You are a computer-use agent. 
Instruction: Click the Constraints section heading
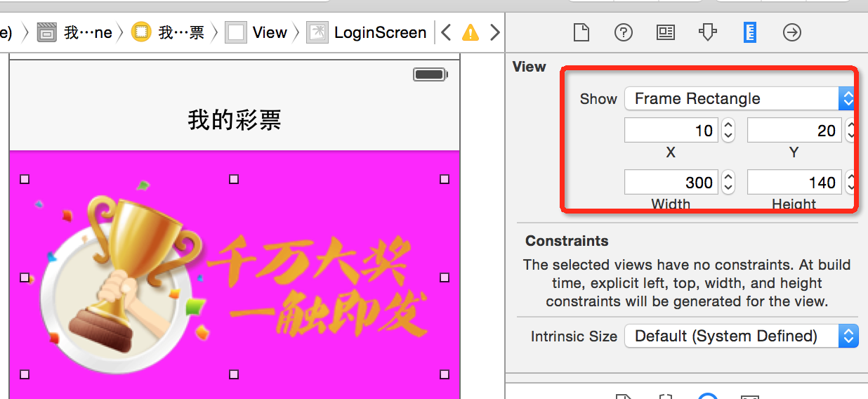tap(567, 240)
